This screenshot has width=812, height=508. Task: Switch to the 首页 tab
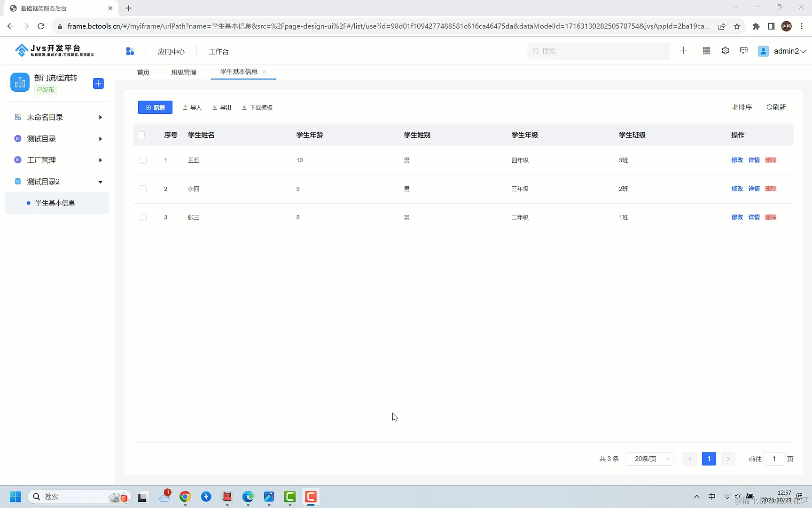coord(143,72)
